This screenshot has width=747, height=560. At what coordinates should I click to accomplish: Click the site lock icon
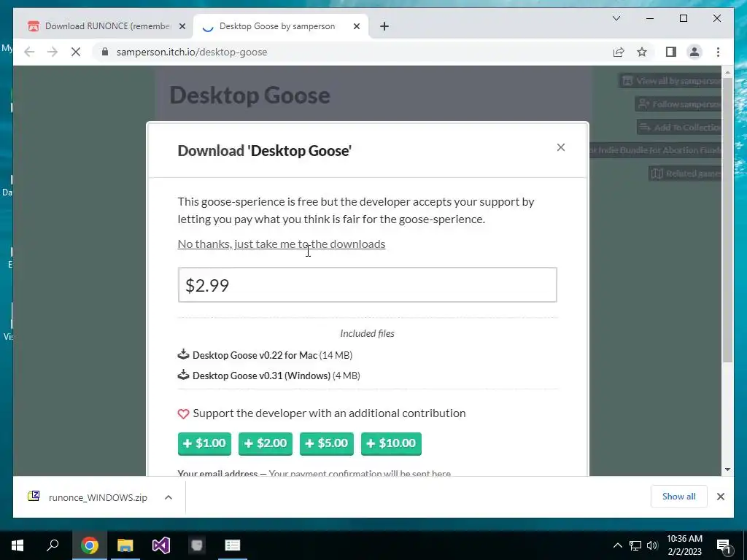[105, 52]
